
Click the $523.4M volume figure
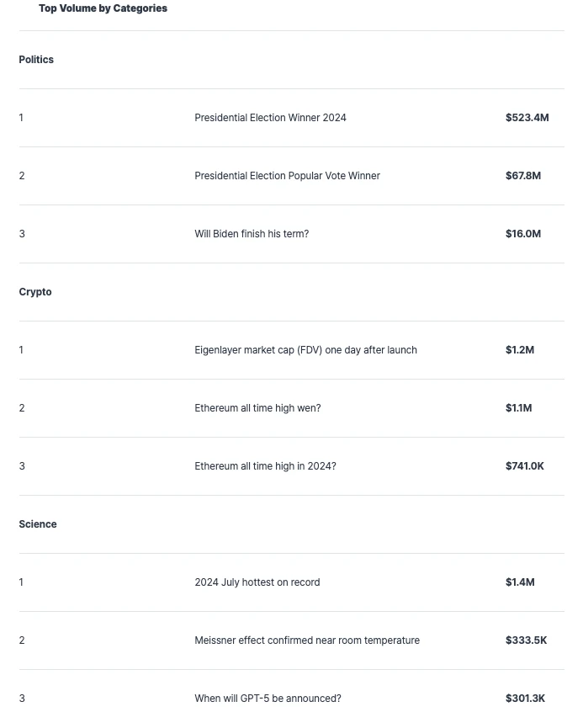[x=527, y=118]
